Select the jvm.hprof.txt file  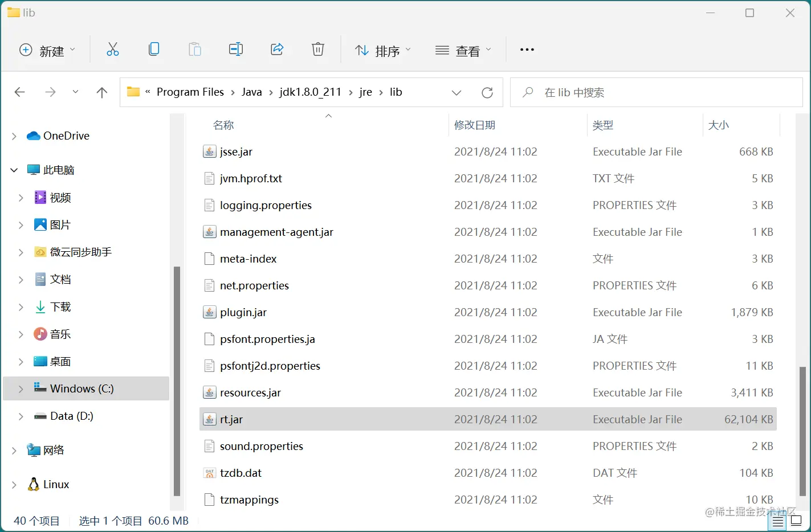[251, 178]
